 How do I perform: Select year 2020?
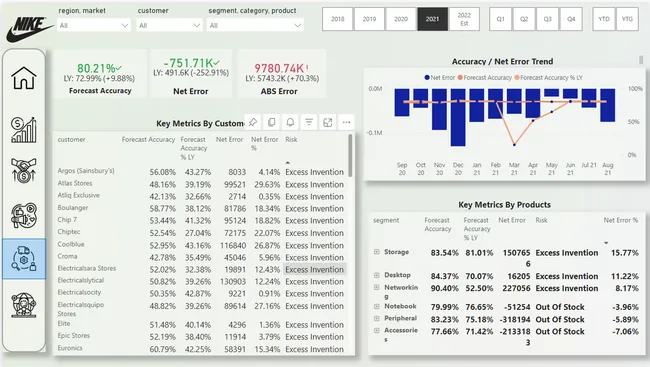point(401,19)
